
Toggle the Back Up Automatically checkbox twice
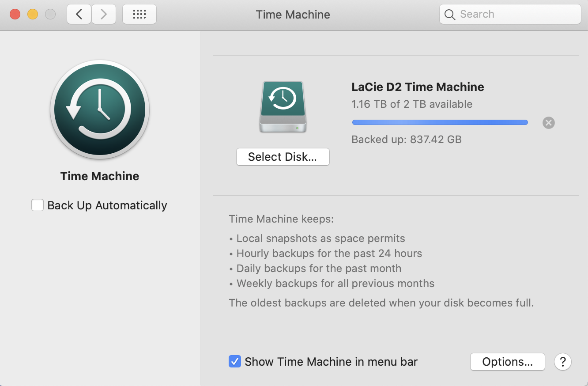tap(38, 204)
